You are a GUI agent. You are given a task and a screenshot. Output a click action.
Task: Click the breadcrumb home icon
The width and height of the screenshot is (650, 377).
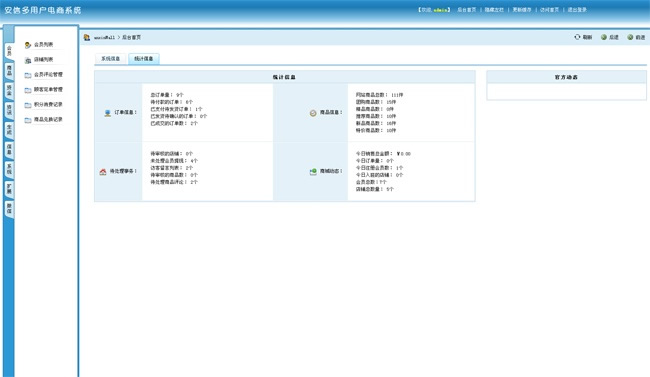click(x=87, y=37)
